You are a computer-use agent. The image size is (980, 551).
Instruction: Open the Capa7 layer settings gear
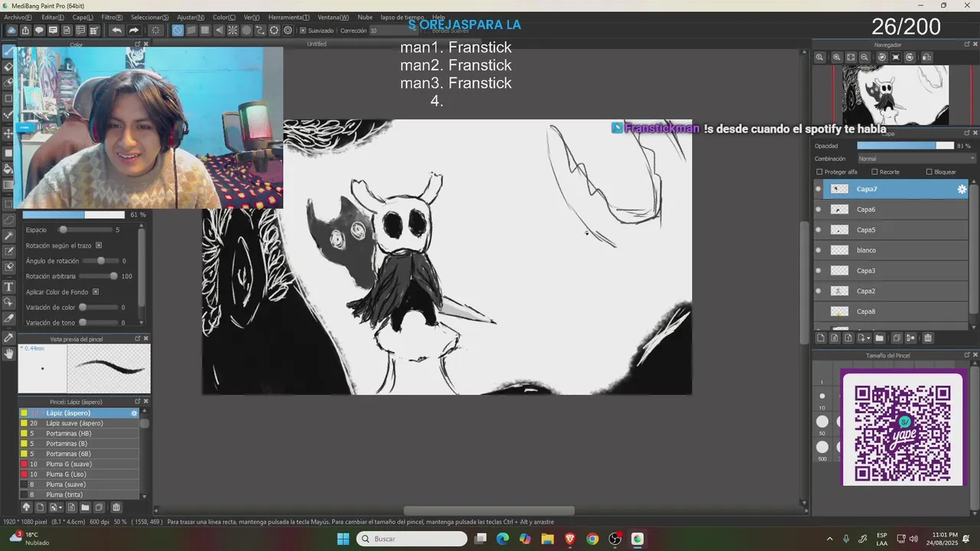[962, 189]
